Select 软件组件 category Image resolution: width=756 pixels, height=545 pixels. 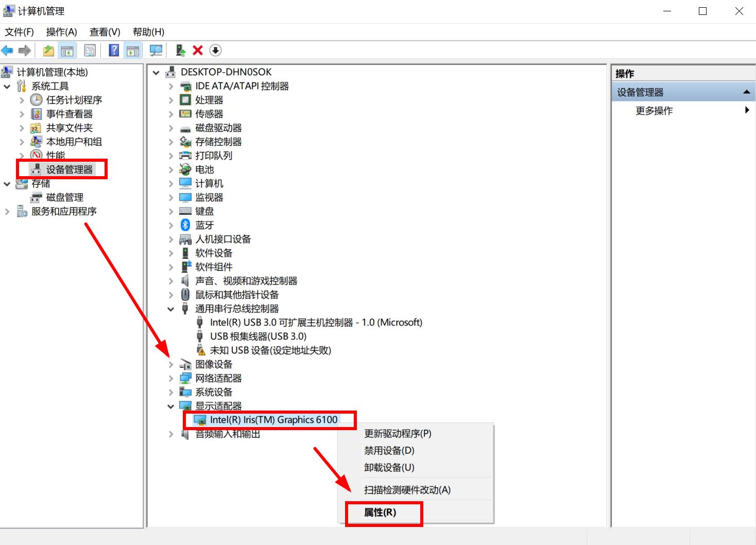tap(214, 267)
